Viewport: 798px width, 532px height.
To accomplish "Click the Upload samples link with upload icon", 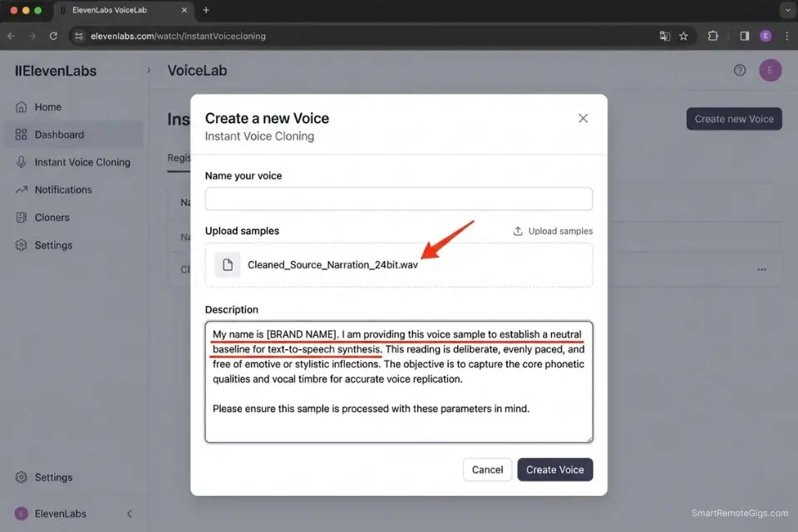I will pos(553,231).
